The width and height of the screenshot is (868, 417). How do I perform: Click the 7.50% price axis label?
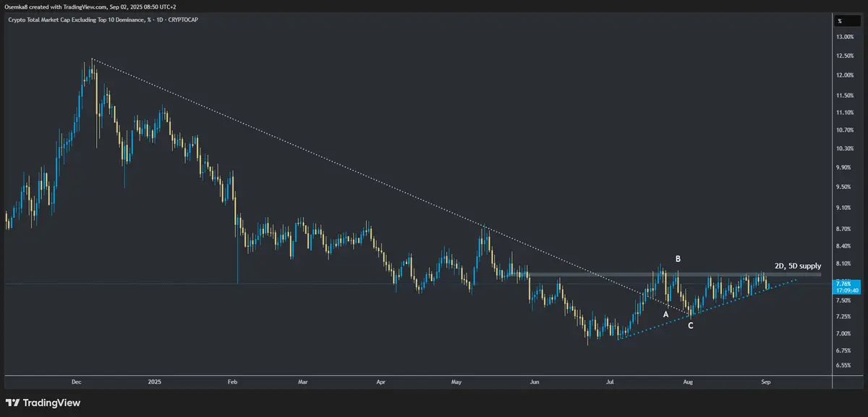click(x=843, y=300)
